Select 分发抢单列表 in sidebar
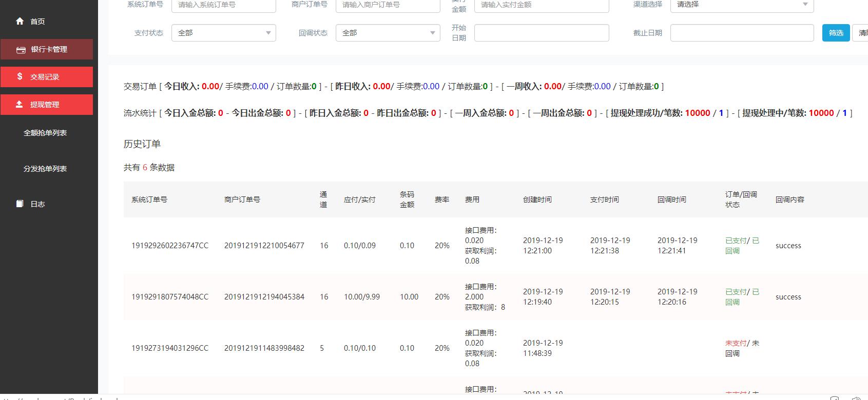This screenshot has width=868, height=400. coord(45,169)
